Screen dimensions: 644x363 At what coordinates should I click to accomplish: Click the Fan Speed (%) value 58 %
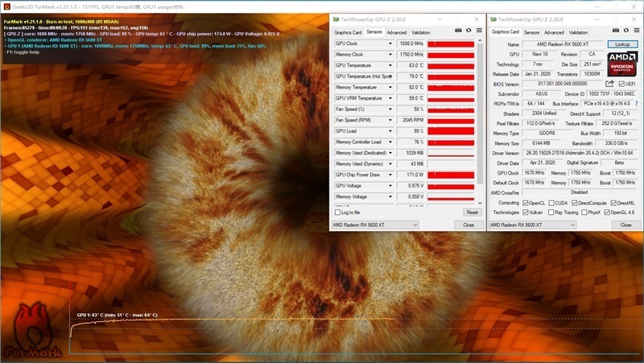(411, 109)
